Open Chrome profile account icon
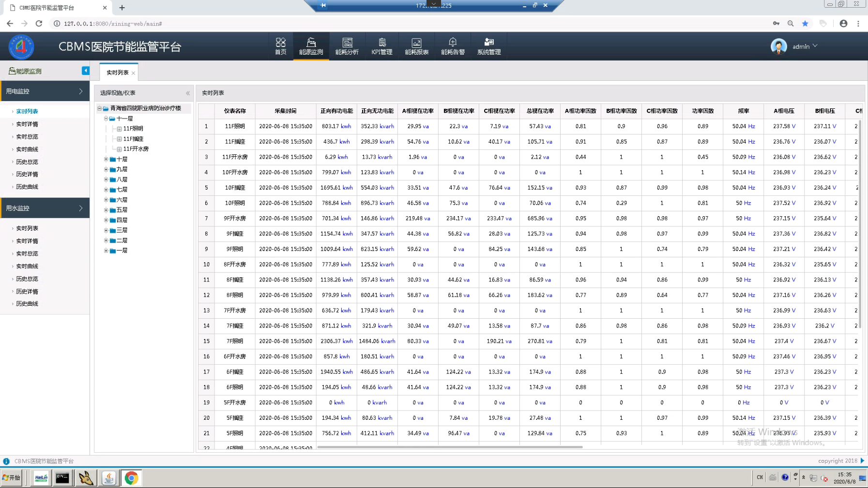 [x=843, y=23]
